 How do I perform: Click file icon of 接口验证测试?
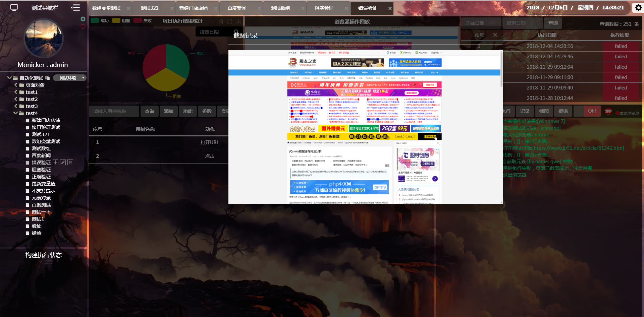tap(28, 127)
